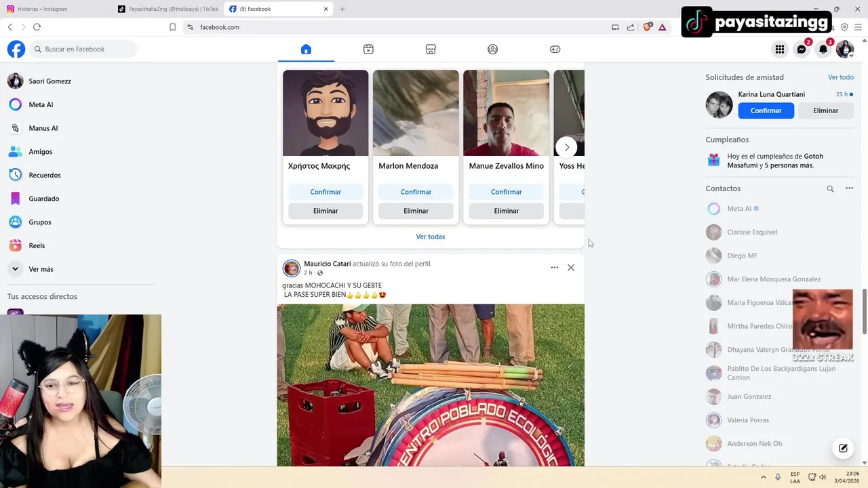Open the Reels video tab icon
868x488 pixels.
coord(368,49)
